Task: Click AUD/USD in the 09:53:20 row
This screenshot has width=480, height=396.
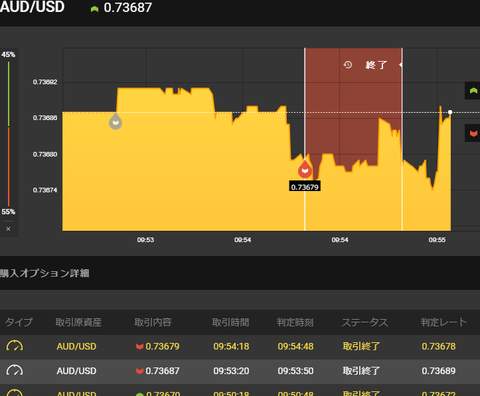Action: tap(76, 371)
